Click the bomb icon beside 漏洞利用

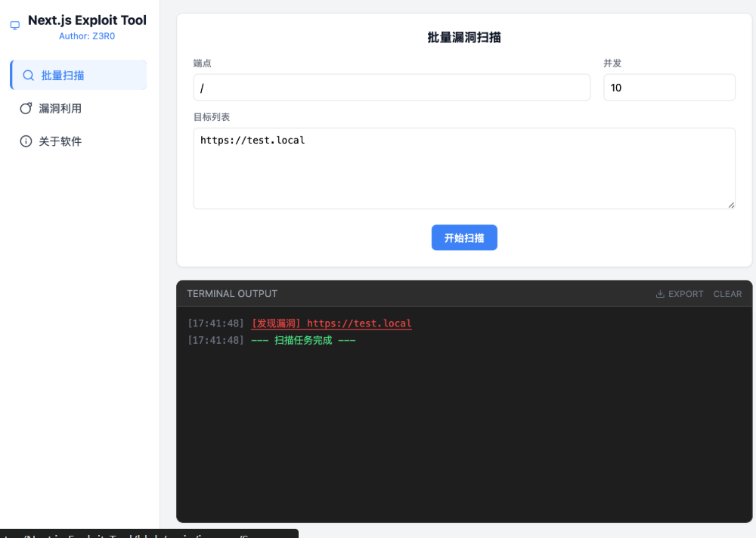tap(26, 109)
